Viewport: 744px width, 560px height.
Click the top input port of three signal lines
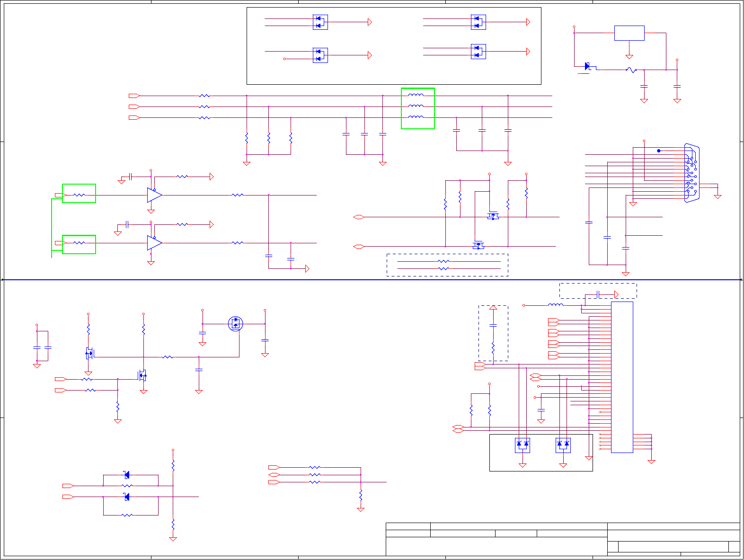point(134,96)
